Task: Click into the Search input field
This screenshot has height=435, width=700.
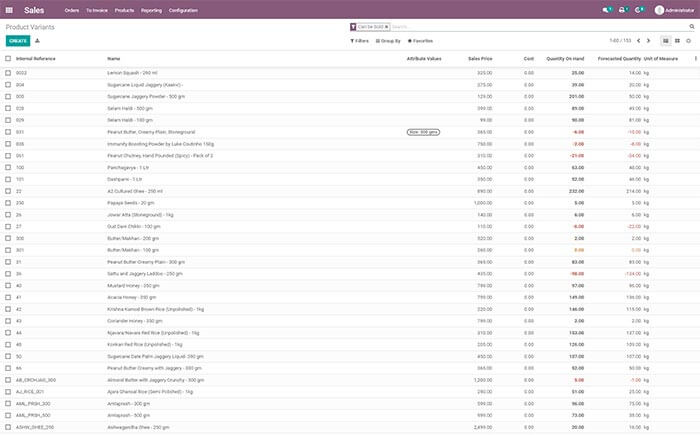Action: (538, 27)
